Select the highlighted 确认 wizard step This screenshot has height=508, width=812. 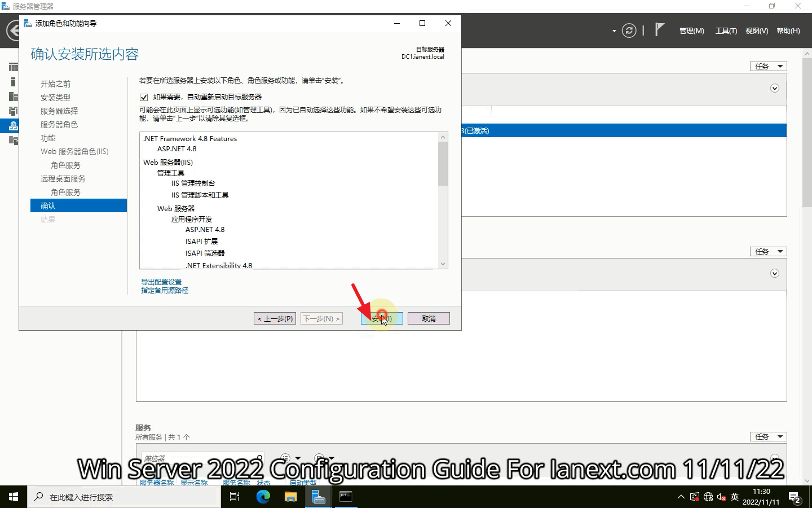pos(78,205)
